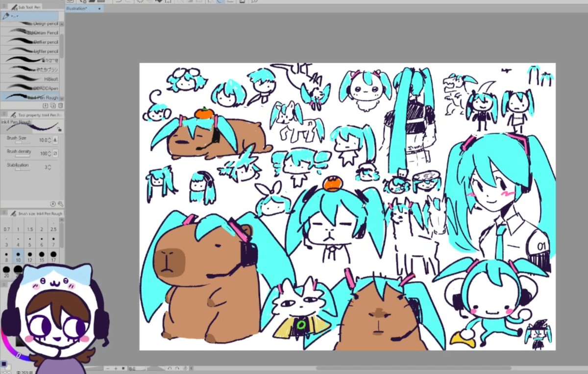
Task: Increase Brush Size using the up stepper arrow
Action: [x=49, y=139]
